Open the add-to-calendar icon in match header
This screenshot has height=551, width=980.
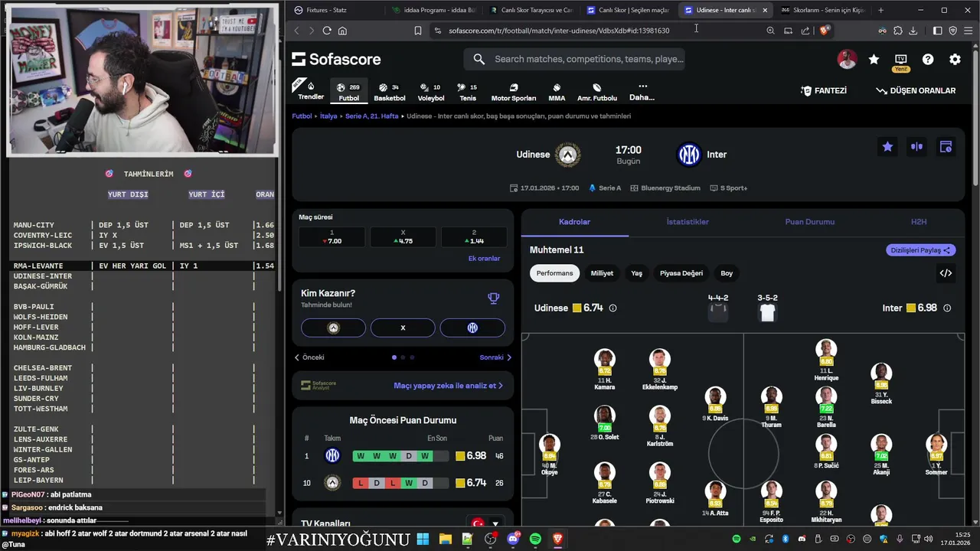coord(946,146)
